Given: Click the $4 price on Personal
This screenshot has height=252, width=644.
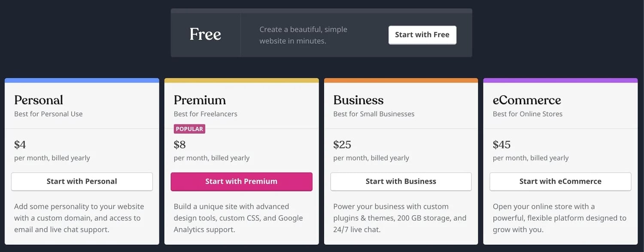Looking at the screenshot, I should coord(20,144).
